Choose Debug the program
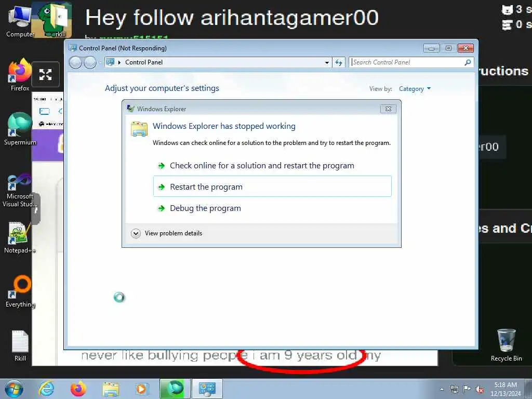The height and width of the screenshot is (399, 532). click(x=272, y=208)
